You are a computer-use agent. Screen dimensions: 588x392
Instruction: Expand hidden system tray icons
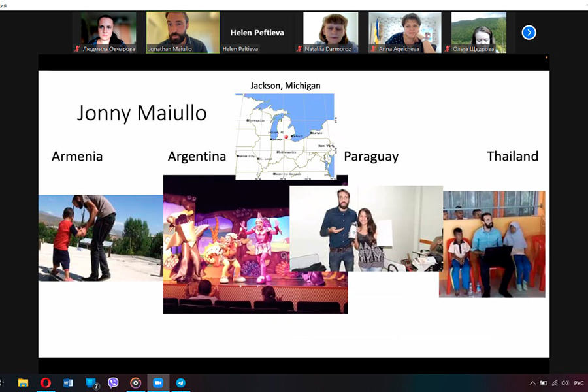pos(532,383)
